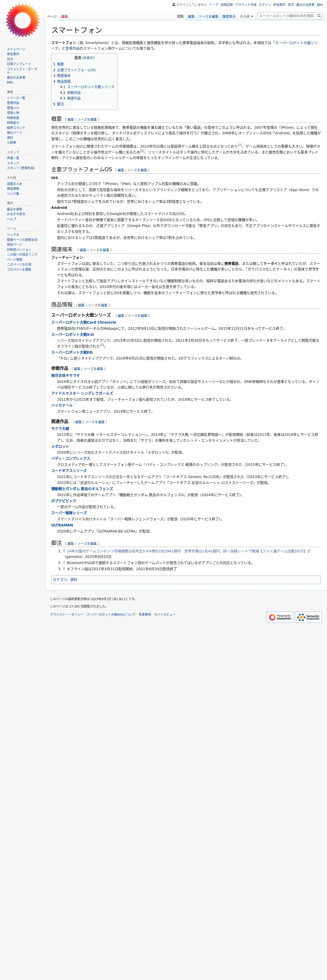
Task: Open the カテゴリ link
Action: click(59, 579)
